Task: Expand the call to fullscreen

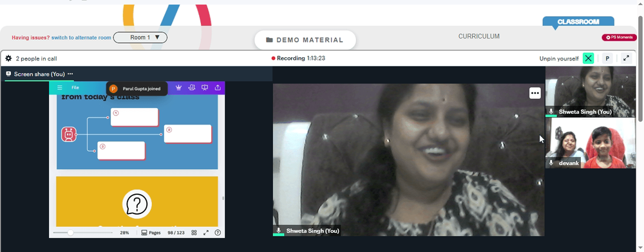Action: click(x=626, y=59)
